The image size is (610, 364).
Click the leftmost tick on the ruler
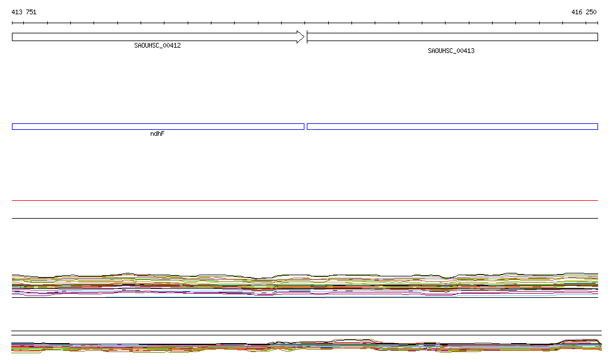pyautogui.click(x=13, y=23)
